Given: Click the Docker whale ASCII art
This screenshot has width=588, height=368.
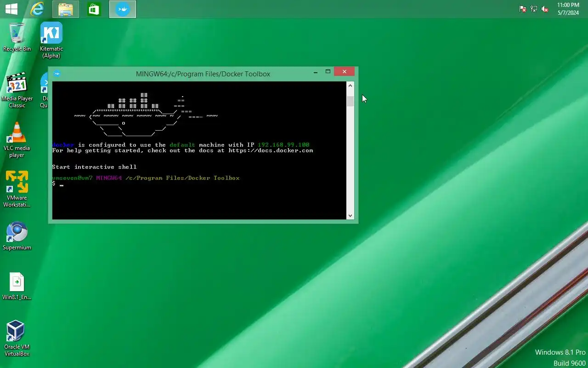Looking at the screenshot, I should pyautogui.click(x=146, y=115).
